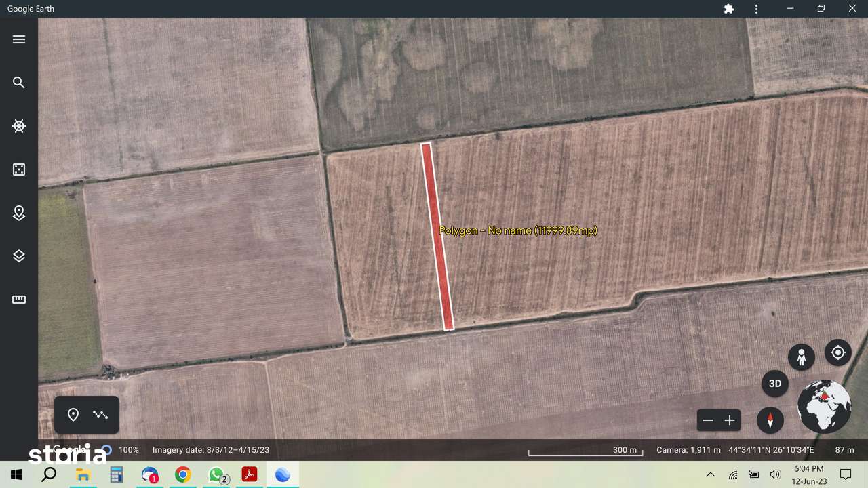This screenshot has width=868, height=488.
Task: Reset the compass to face north
Action: tap(770, 420)
